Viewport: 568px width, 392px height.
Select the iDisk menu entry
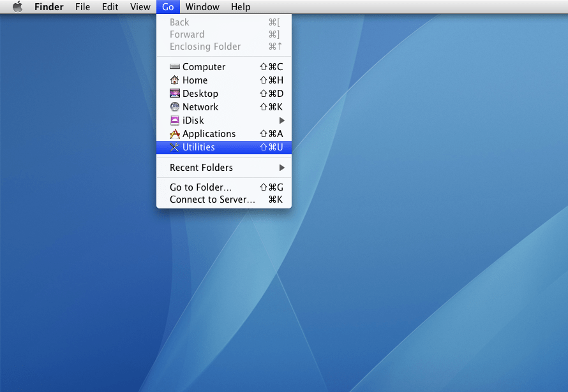[x=224, y=120]
